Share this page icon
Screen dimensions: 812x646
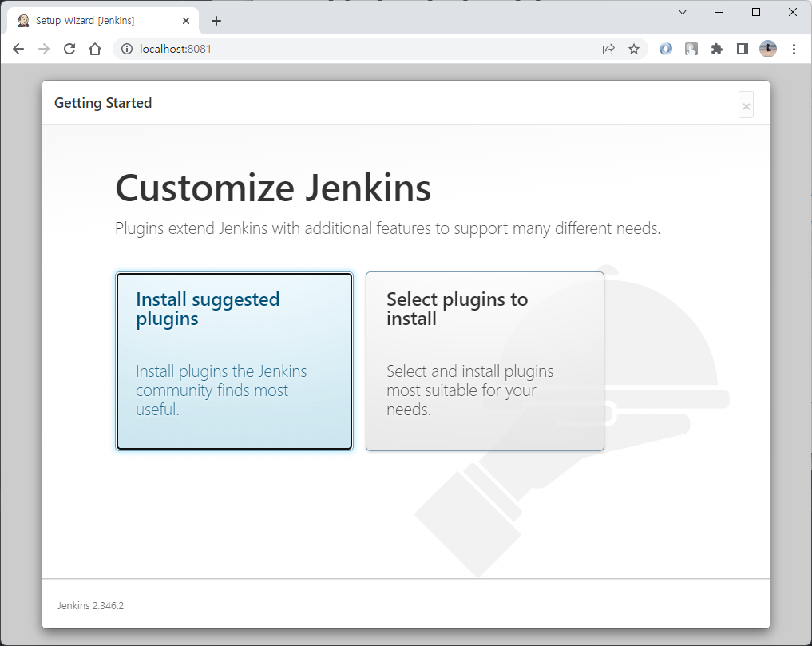(608, 49)
